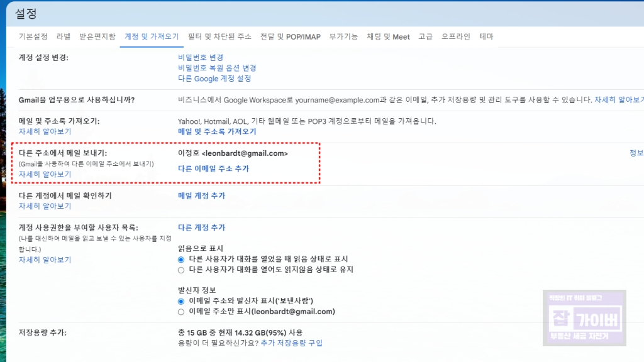Open the 채팅 및 Meet tab
This screenshot has height=362, width=644.
click(x=388, y=37)
